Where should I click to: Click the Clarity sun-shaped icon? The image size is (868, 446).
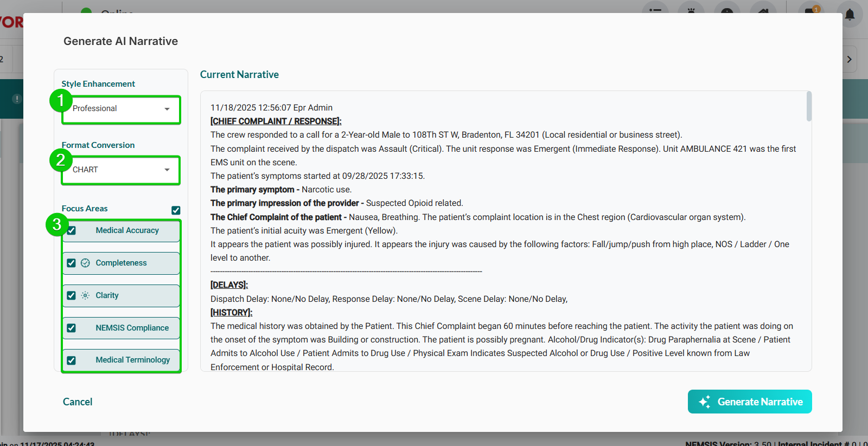click(x=85, y=295)
